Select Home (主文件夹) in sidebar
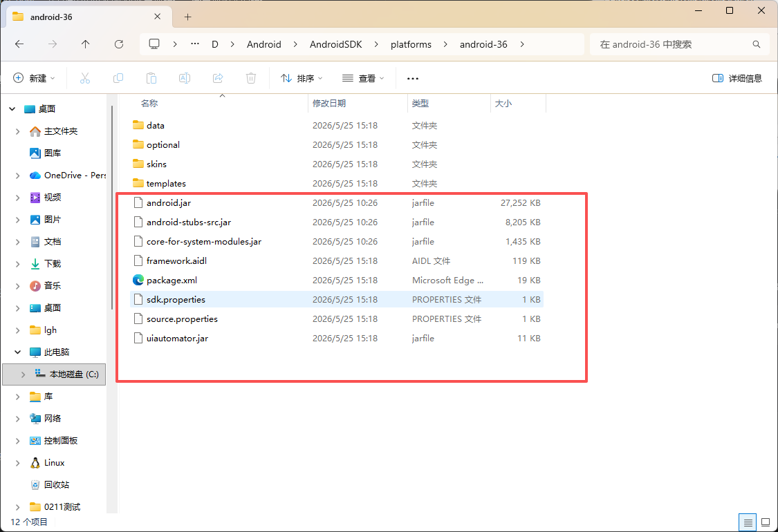 (61, 131)
